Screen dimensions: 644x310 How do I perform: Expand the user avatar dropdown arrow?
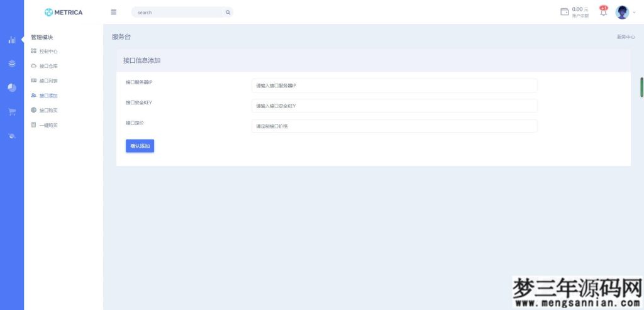tap(634, 13)
